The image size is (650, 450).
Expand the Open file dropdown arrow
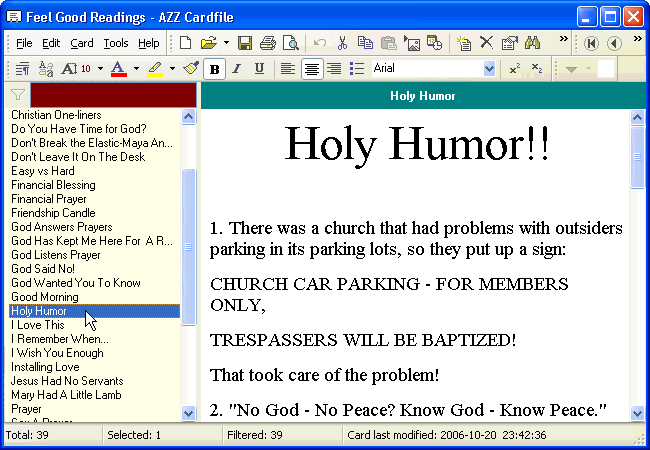(x=226, y=43)
